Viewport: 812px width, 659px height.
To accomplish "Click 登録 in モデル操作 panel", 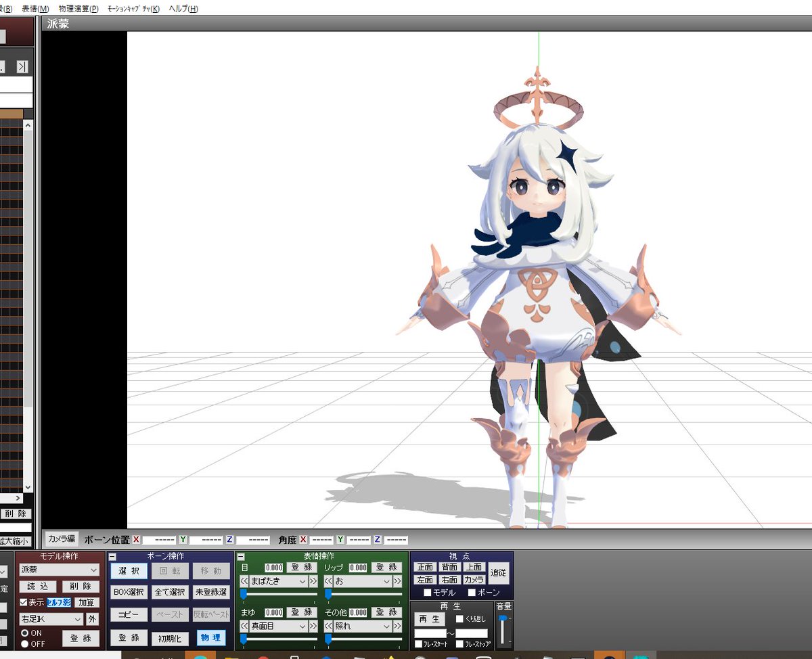I will click(x=81, y=637).
